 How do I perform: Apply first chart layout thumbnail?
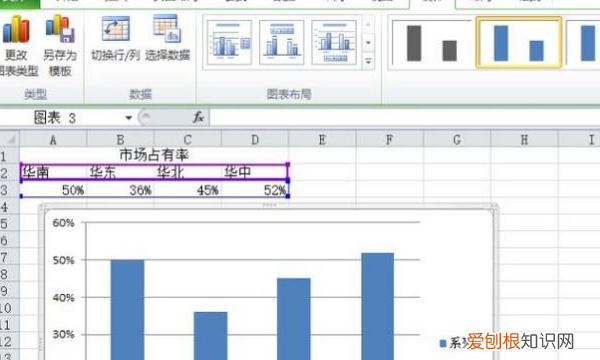[229, 42]
